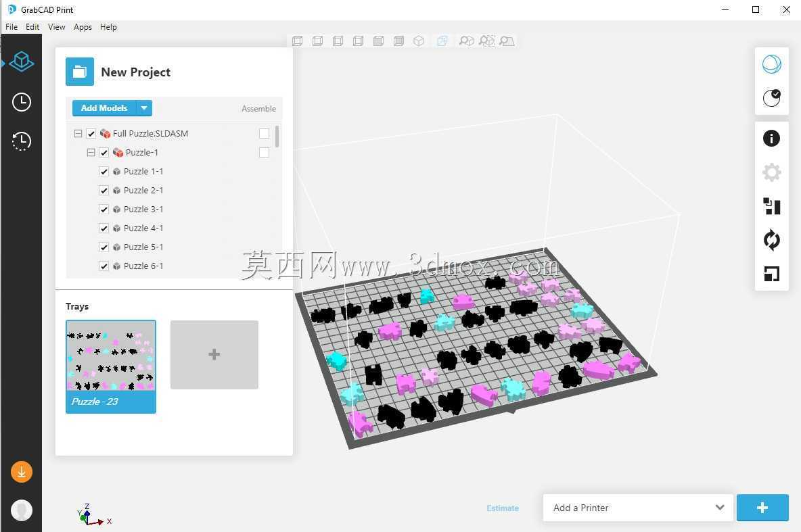
Task: Open the View menu
Action: pos(56,27)
